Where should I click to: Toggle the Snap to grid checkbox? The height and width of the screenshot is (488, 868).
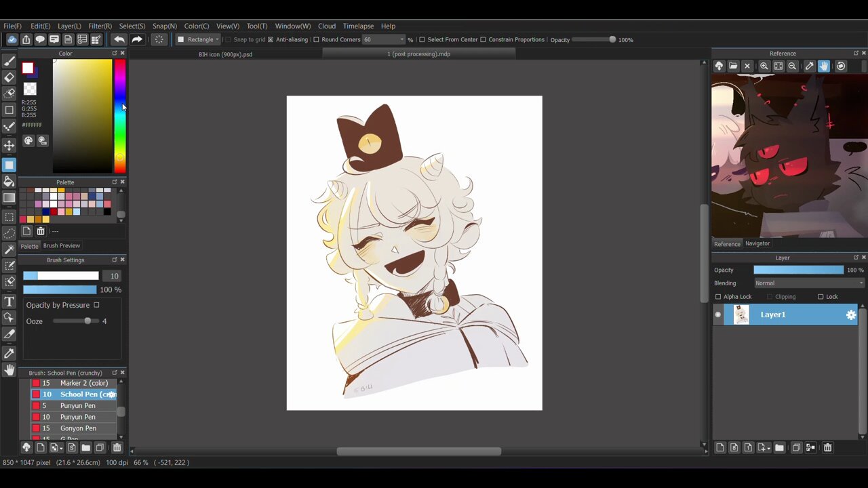click(x=228, y=40)
